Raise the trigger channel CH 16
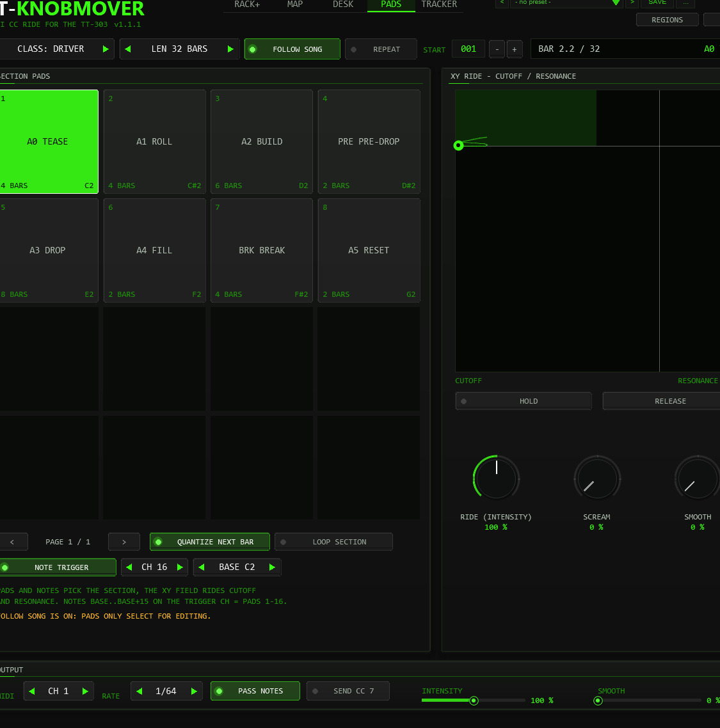 tap(180, 567)
